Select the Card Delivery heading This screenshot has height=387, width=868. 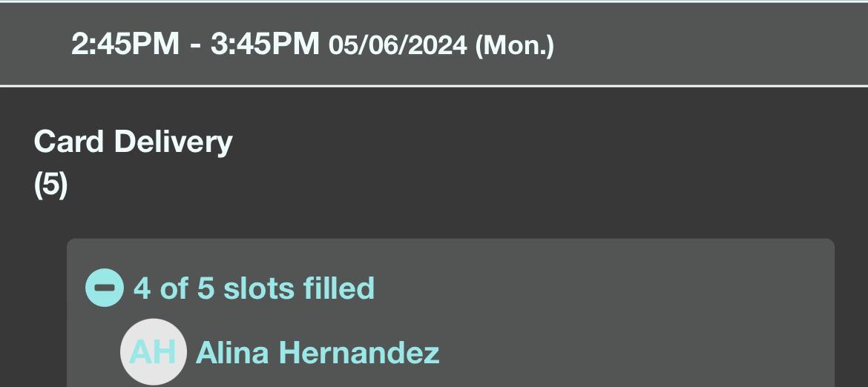point(133,141)
